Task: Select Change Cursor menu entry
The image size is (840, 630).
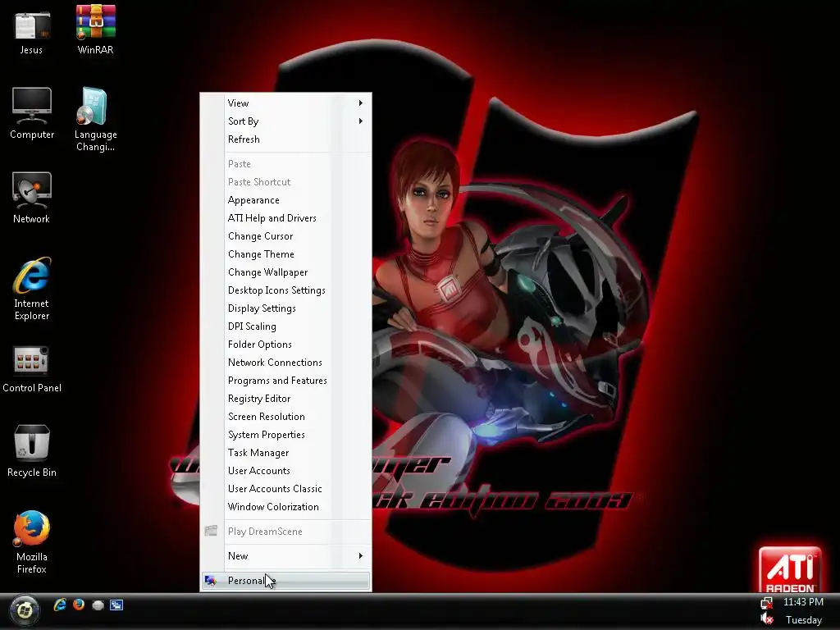Action: tap(260, 236)
